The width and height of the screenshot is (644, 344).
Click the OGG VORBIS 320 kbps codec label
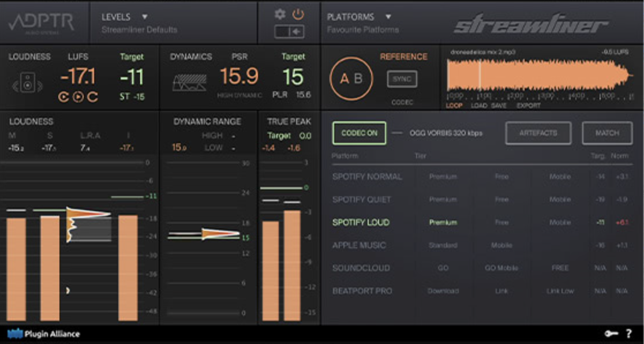[445, 133]
